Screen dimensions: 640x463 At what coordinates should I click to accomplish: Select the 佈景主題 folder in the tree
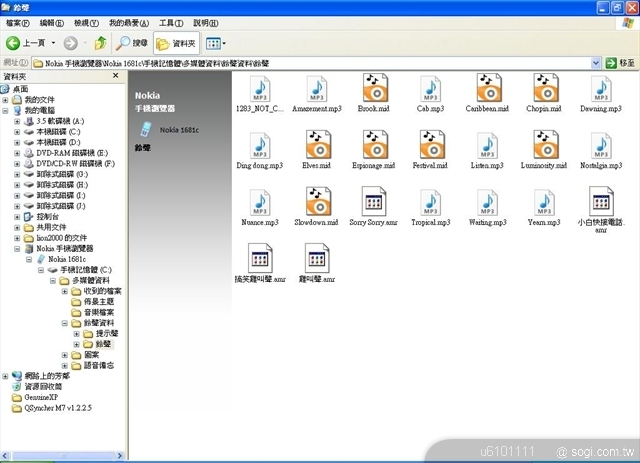pyautogui.click(x=98, y=302)
